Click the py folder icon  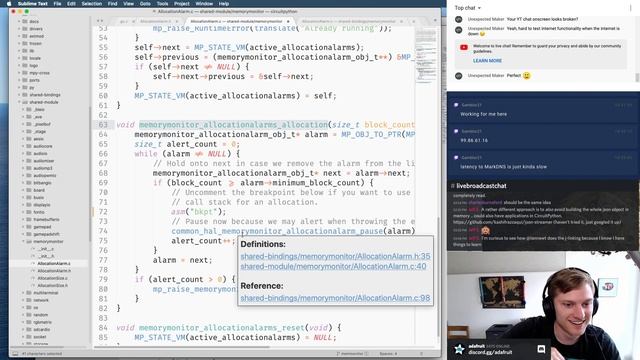click(x=25, y=87)
